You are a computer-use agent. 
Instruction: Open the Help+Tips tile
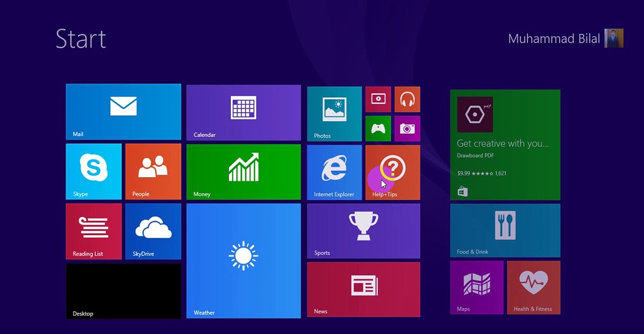pyautogui.click(x=393, y=173)
